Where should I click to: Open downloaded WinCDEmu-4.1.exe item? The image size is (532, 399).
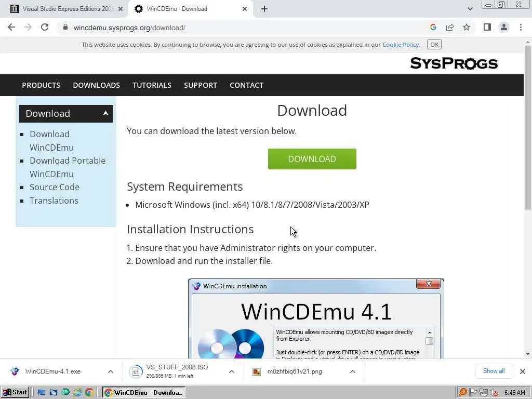pyautogui.click(x=52, y=371)
